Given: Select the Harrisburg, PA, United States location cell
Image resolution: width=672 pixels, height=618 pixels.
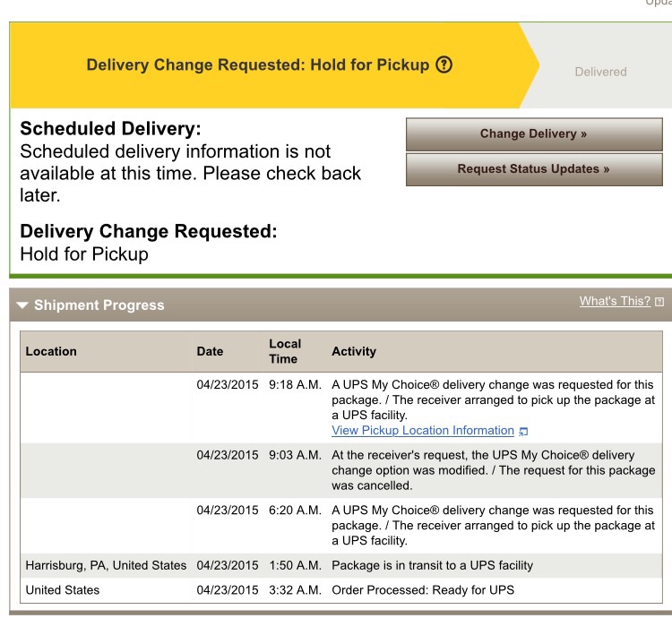Looking at the screenshot, I should (106, 565).
